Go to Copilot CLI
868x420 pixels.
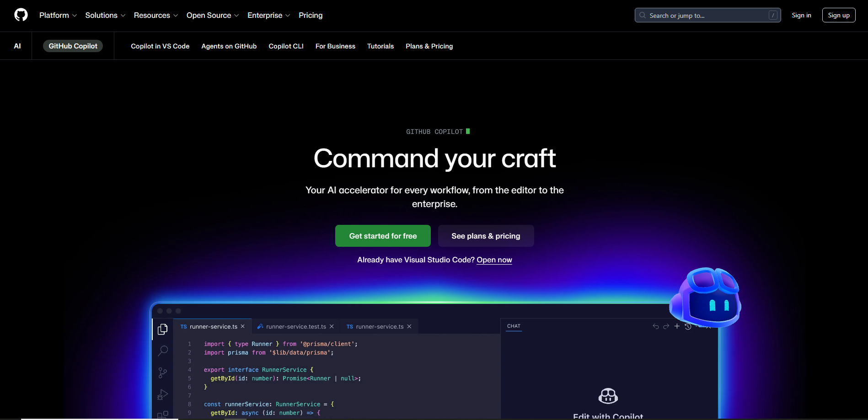click(286, 46)
